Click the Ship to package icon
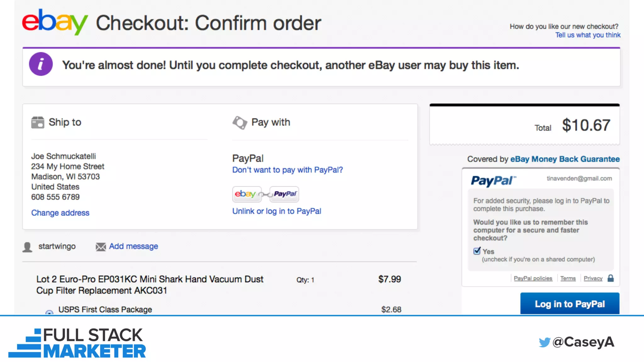The image size is (644, 362). (38, 122)
